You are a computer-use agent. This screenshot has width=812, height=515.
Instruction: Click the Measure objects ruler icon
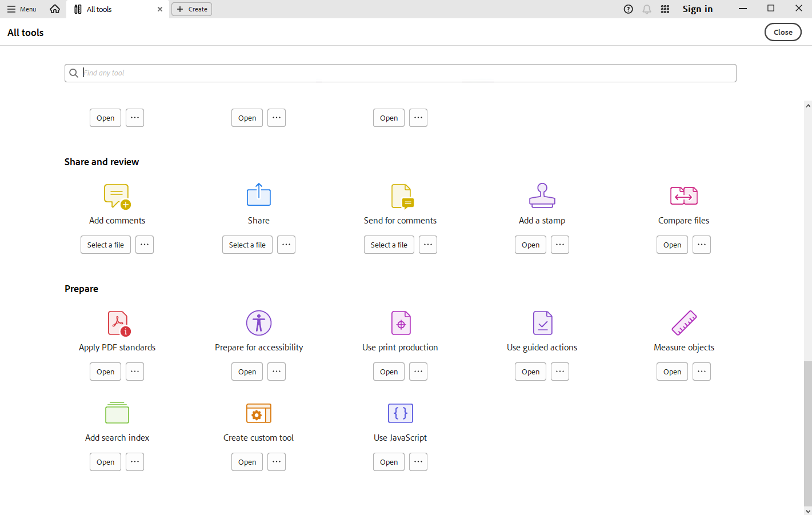683,323
